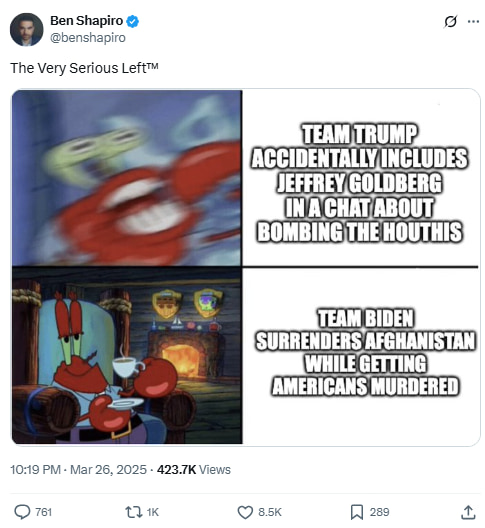
Task: Bookmark this post with bookmark icon
Action: (357, 512)
